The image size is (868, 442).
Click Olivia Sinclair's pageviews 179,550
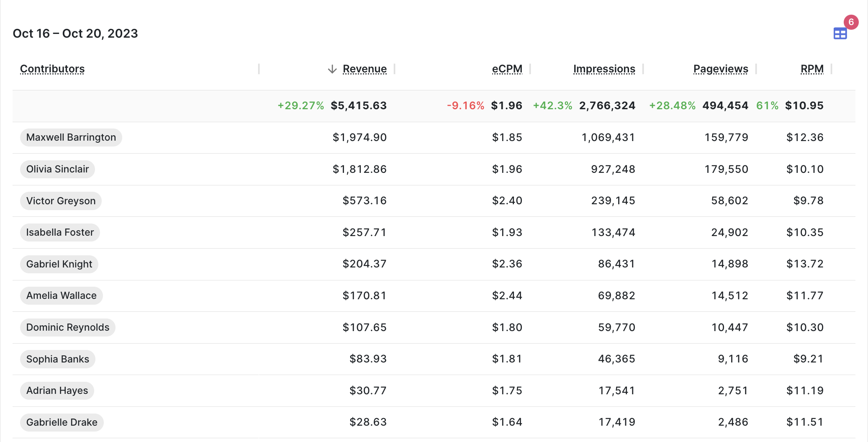click(x=726, y=169)
